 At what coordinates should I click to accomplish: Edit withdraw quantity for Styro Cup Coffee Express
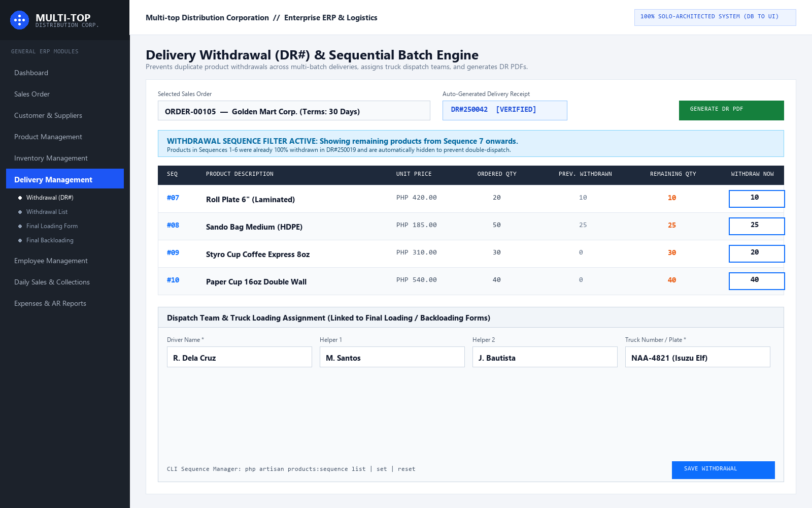757,253
